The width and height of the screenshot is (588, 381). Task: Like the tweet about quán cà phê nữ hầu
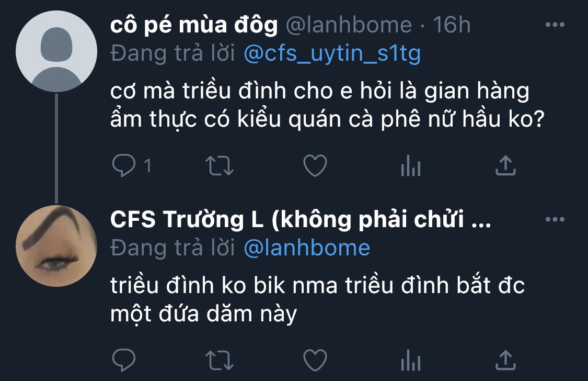315,165
